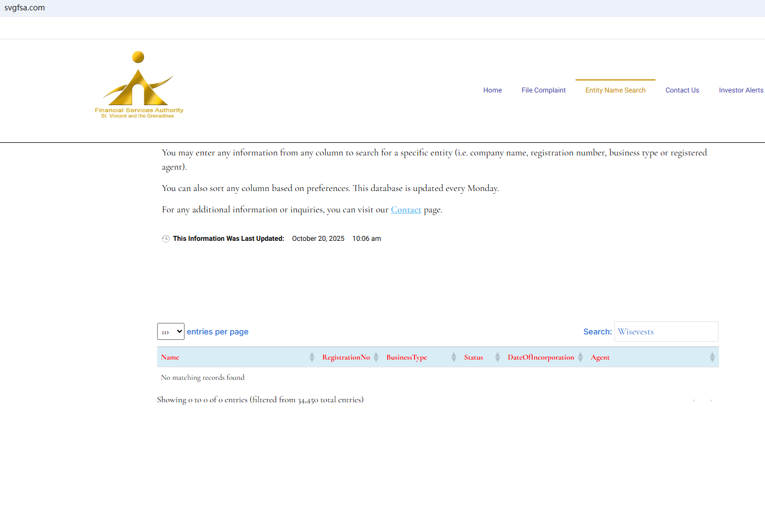Click the Financial Services Authority logo
Screen dimensions: 765x532
(x=139, y=85)
